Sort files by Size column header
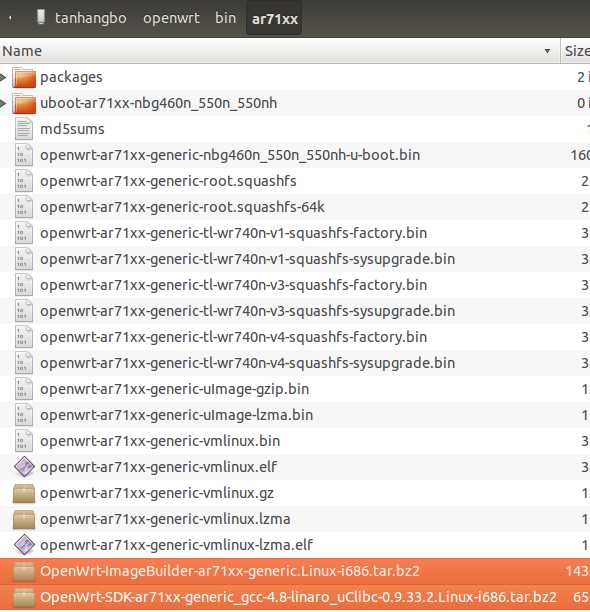590x612 pixels. click(576, 51)
